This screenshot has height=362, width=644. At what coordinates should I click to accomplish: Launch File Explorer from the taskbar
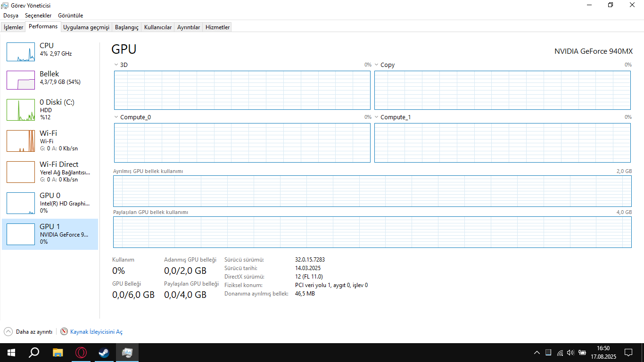coord(58,353)
